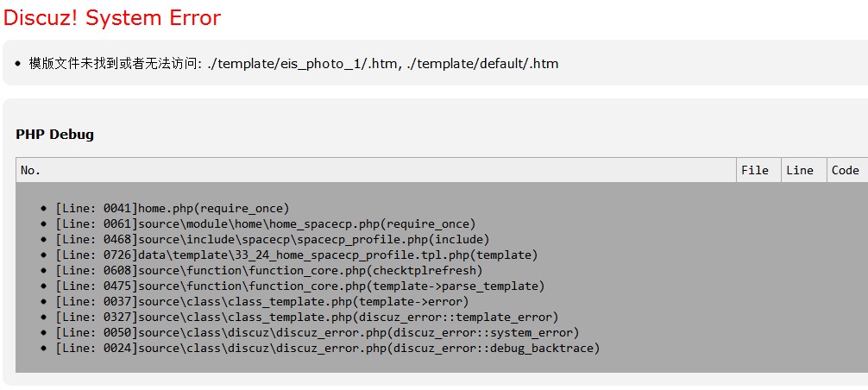Click the discuz_error::system_error trace line
Image resolution: width=868 pixels, height=390 pixels.
[318, 332]
